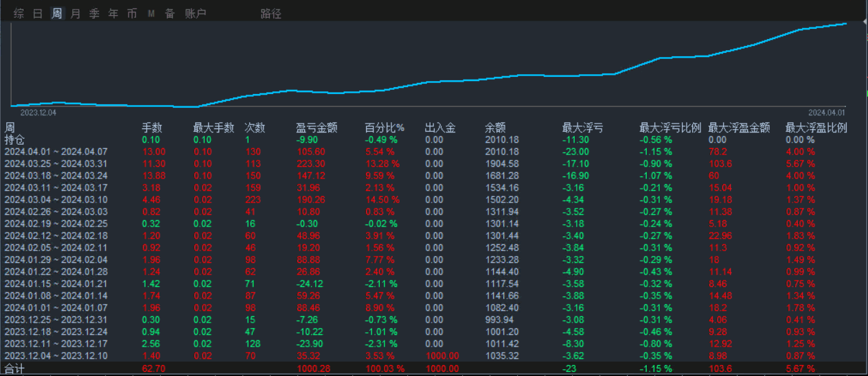The height and width of the screenshot is (376, 868).
Task: Open the 币 currency tab
Action: pyautogui.click(x=132, y=14)
